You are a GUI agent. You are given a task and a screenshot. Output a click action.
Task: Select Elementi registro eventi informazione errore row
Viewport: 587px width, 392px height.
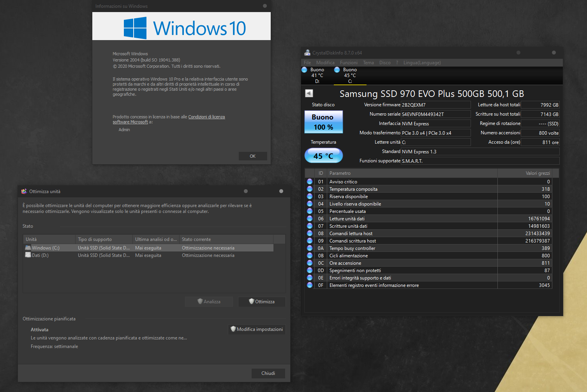click(428, 285)
